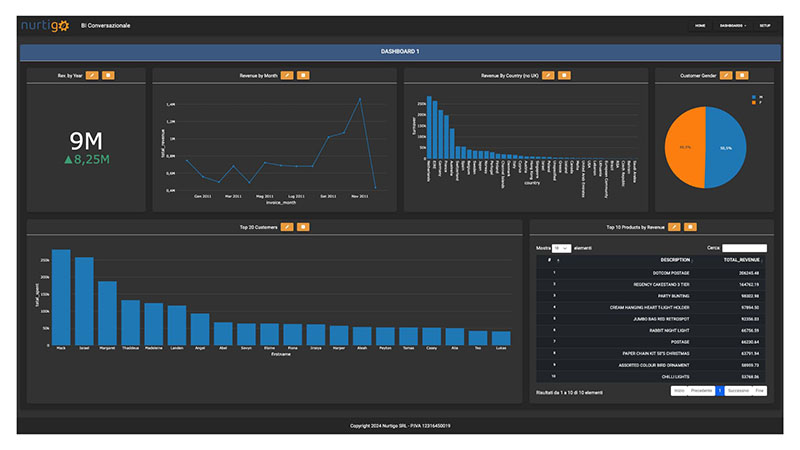Click the Cerca search field
The width and height of the screenshot is (800, 450).
coord(744,248)
